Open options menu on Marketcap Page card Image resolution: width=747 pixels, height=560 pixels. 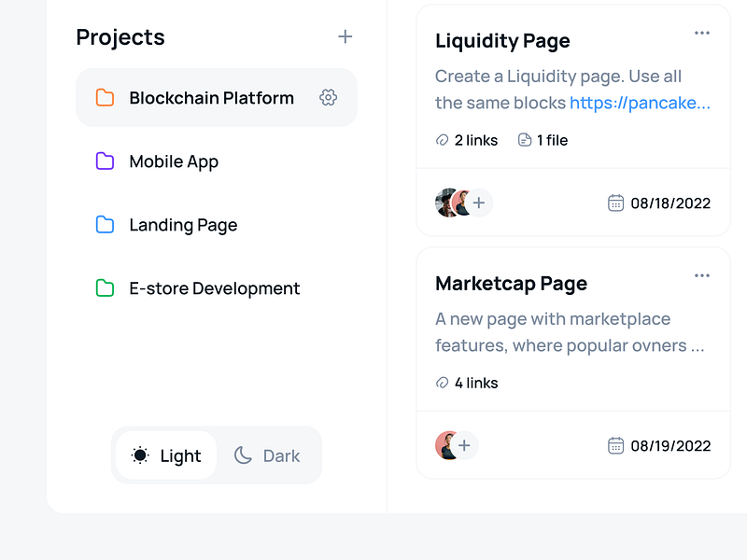702,275
